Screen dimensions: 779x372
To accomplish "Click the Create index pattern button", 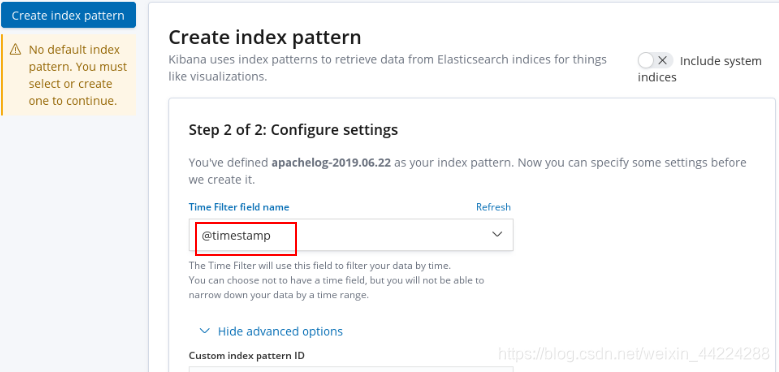I will click(68, 15).
